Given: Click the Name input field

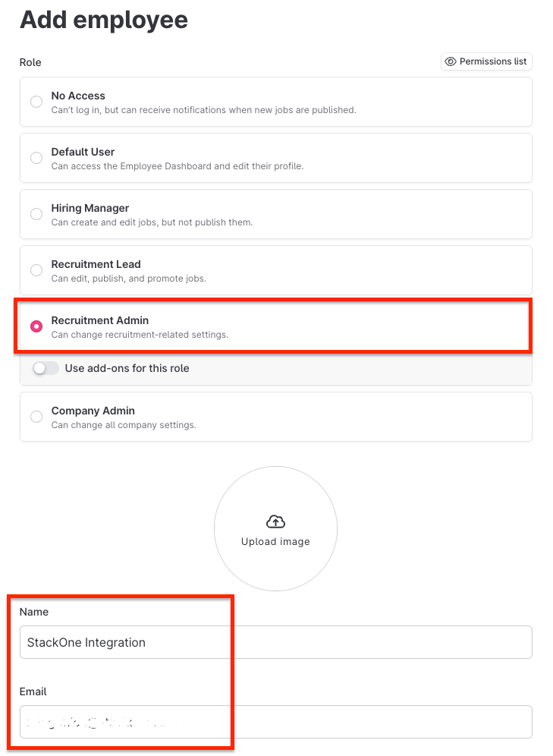Looking at the screenshot, I should click(x=275, y=642).
